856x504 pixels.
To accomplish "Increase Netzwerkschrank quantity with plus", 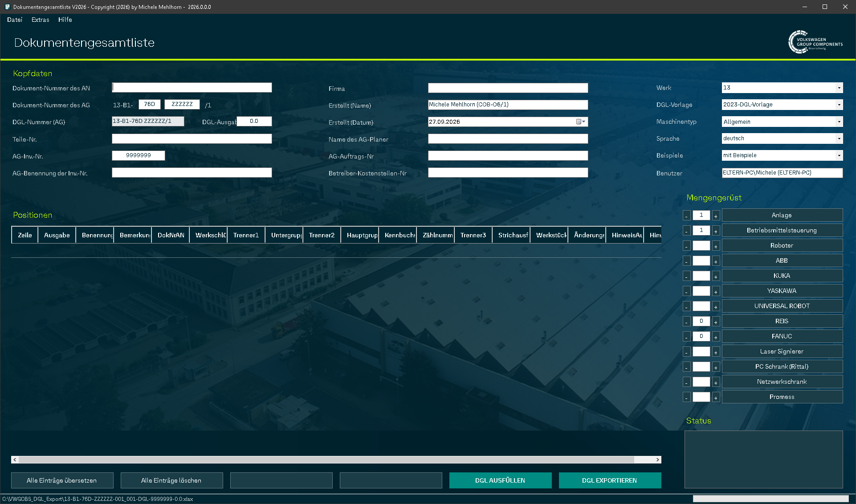I will (716, 382).
